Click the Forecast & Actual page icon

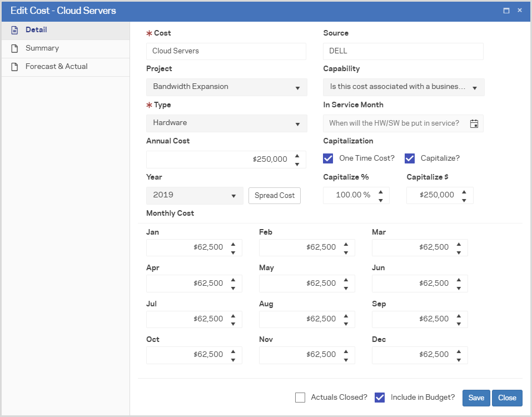15,67
